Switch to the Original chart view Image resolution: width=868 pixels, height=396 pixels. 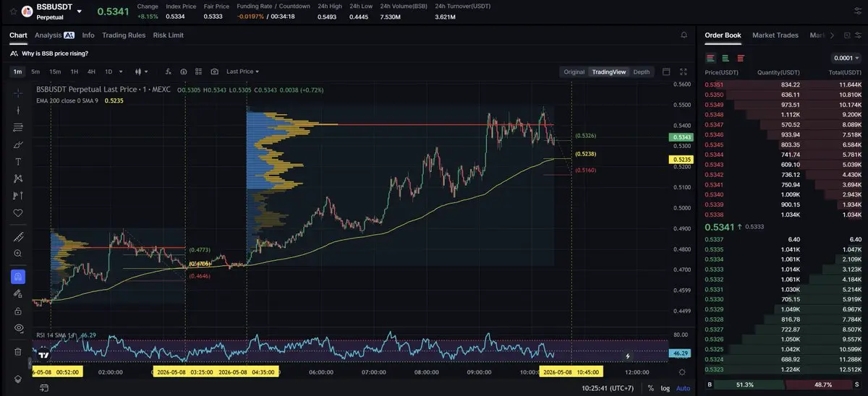point(574,72)
